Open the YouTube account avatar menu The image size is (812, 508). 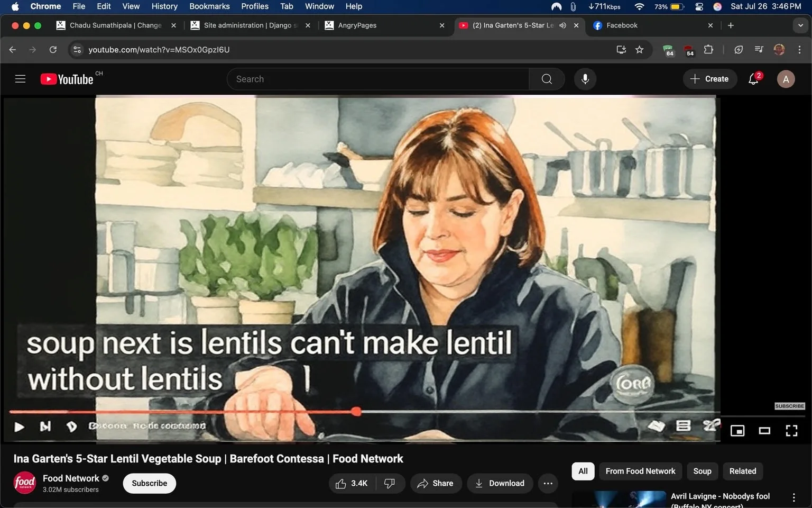pyautogui.click(x=786, y=79)
